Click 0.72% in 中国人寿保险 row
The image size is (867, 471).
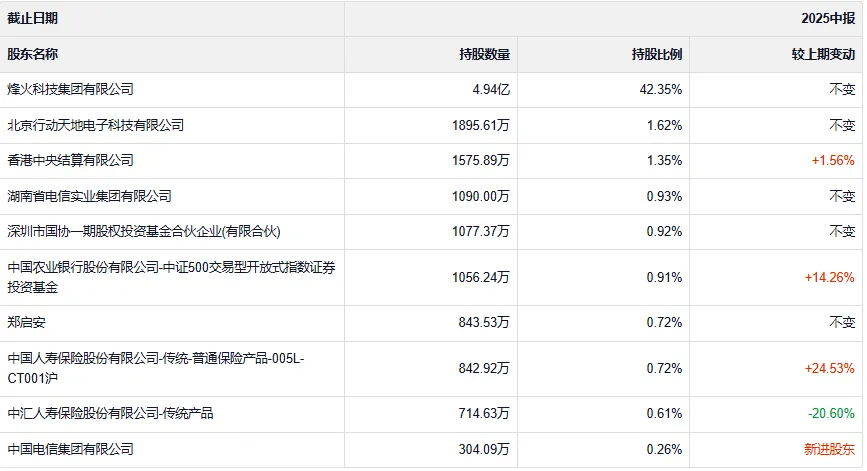[x=665, y=368]
